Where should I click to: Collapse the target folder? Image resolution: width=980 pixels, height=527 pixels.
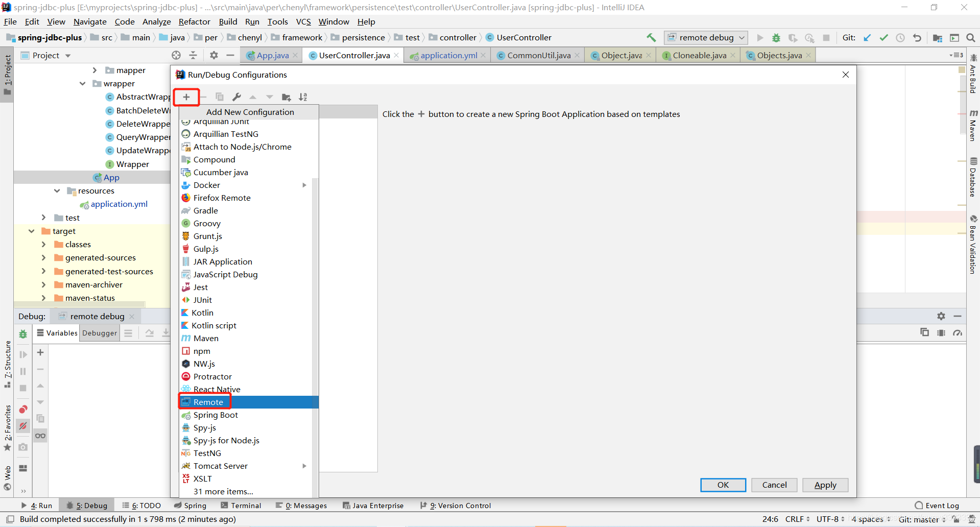(x=31, y=231)
